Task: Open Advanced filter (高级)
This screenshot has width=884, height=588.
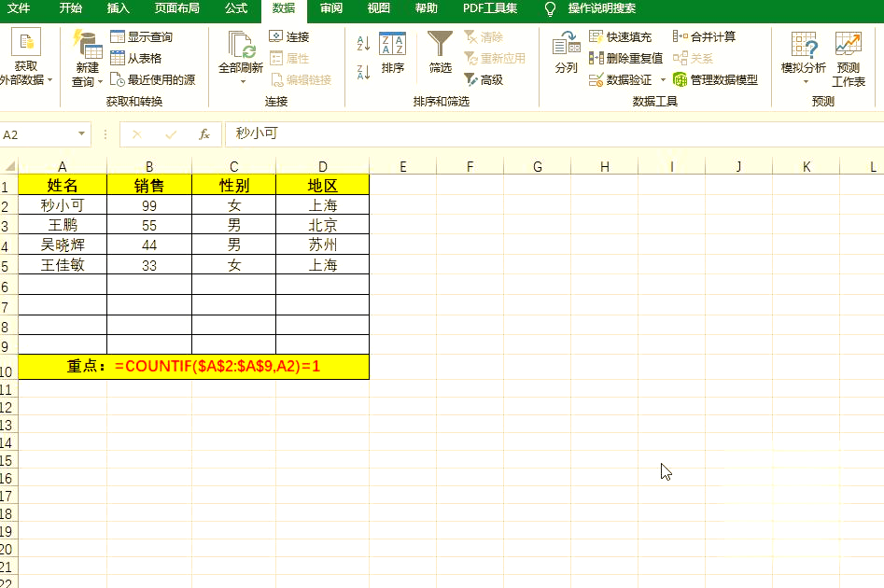Action: tap(484, 79)
